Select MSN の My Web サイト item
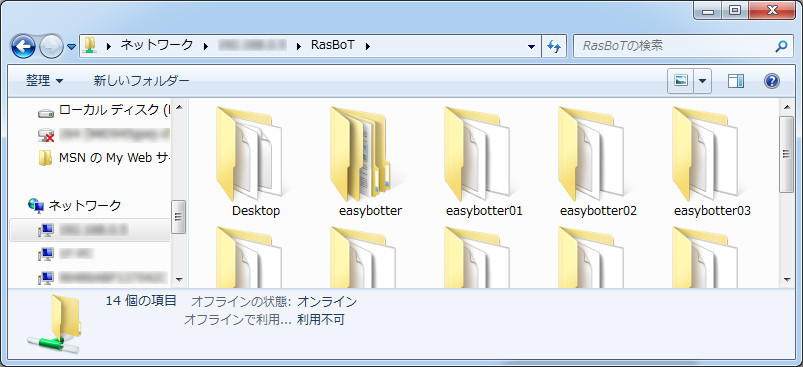 (x=103, y=158)
